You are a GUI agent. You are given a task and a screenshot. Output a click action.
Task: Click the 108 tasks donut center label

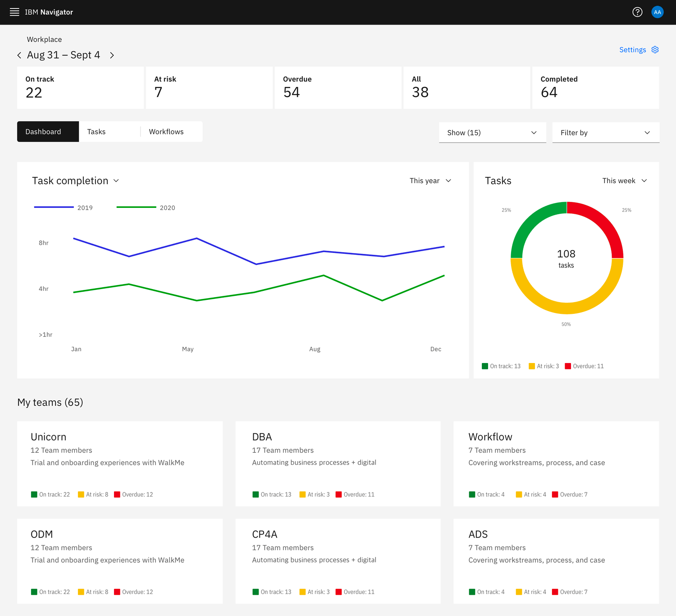(566, 258)
